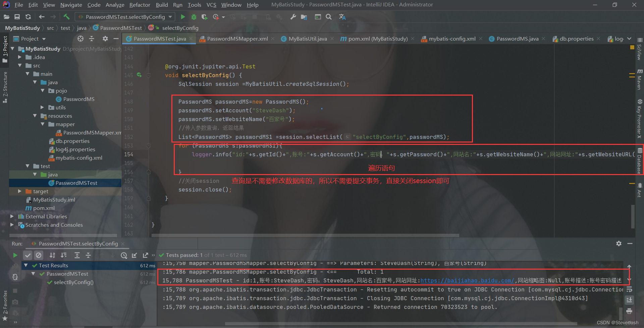
Task: Run with coverage shield icon
Action: [204, 17]
